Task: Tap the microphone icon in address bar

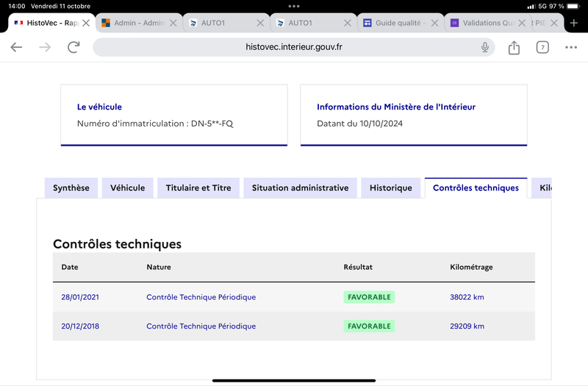Action: click(x=485, y=47)
